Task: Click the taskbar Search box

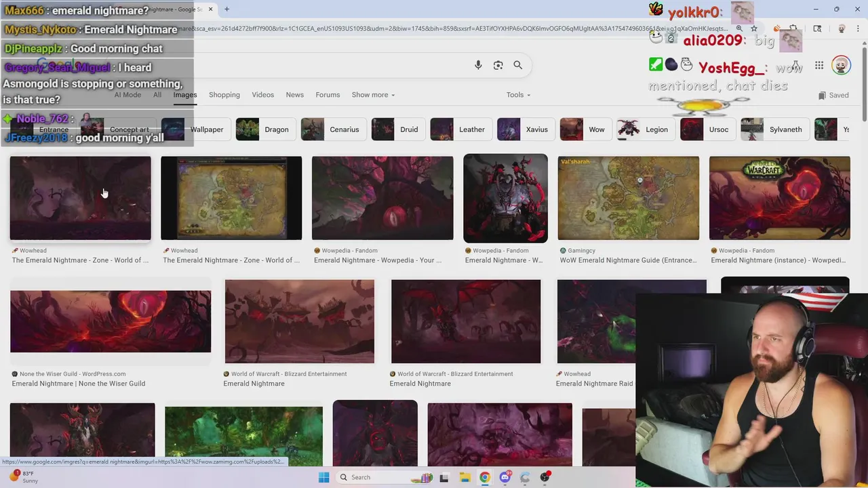Action: [385, 477]
